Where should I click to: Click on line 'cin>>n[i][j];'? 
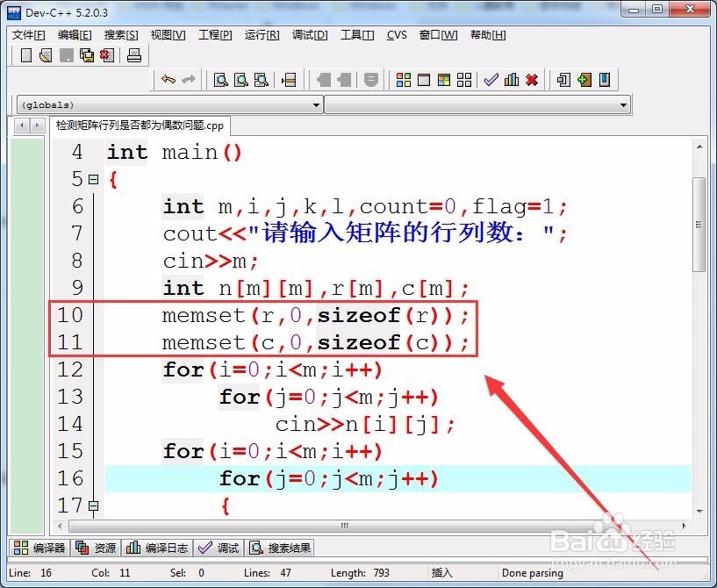[364, 424]
